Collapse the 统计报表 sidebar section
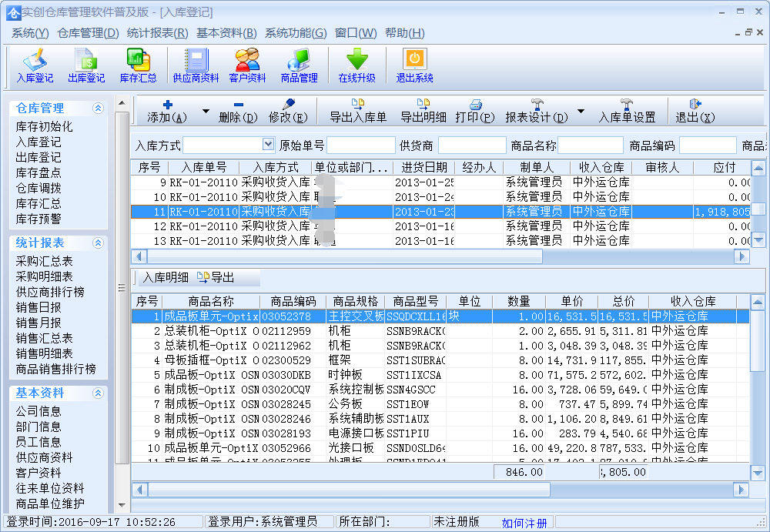The image size is (770, 532). [99, 243]
